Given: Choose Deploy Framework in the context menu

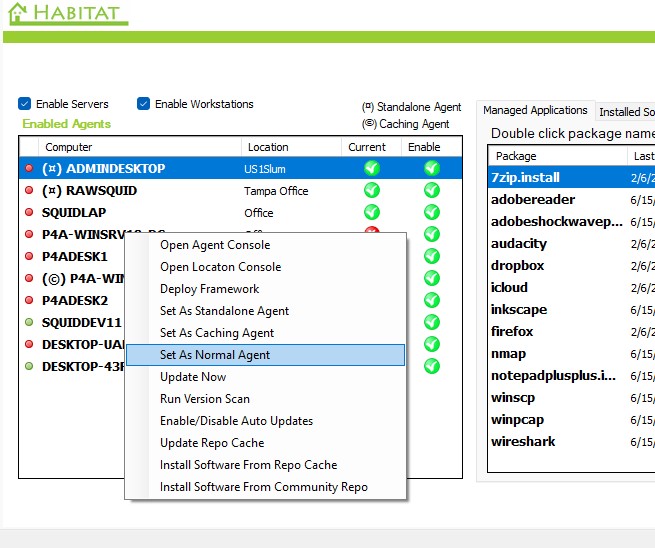Looking at the screenshot, I should pyautogui.click(x=209, y=289).
